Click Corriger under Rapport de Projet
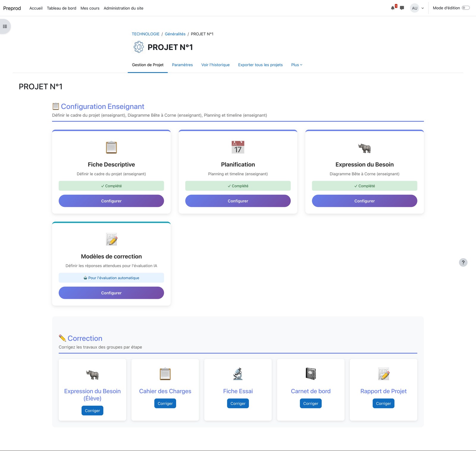 (383, 403)
